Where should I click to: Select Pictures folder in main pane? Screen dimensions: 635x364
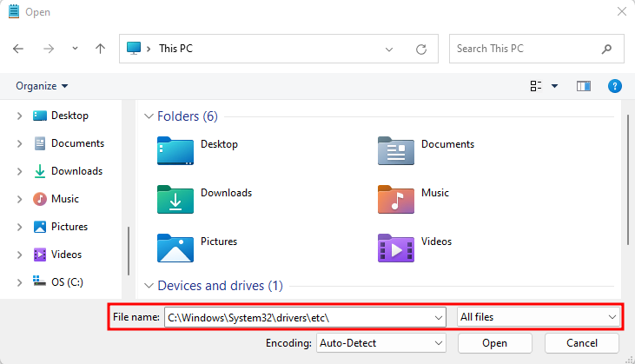pyautogui.click(x=175, y=247)
